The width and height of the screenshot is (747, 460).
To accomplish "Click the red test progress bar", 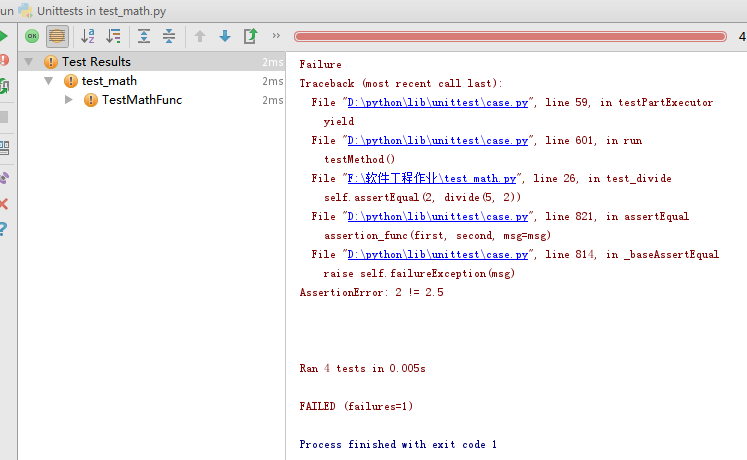I will point(510,37).
